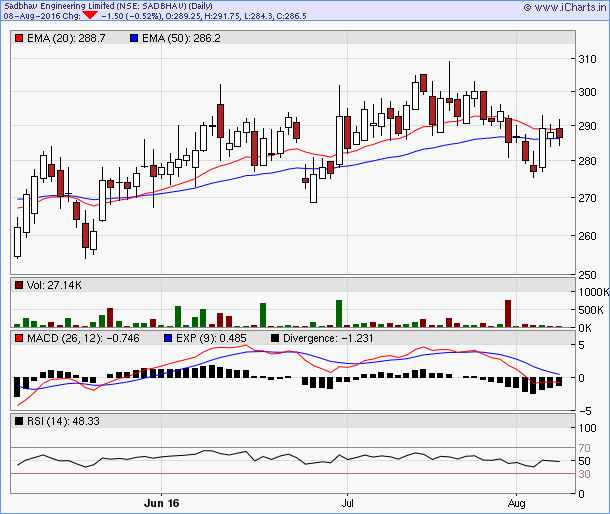Click the -5 MACD axis label
Image resolution: width=610 pixels, height=514 pixels.
point(587,411)
